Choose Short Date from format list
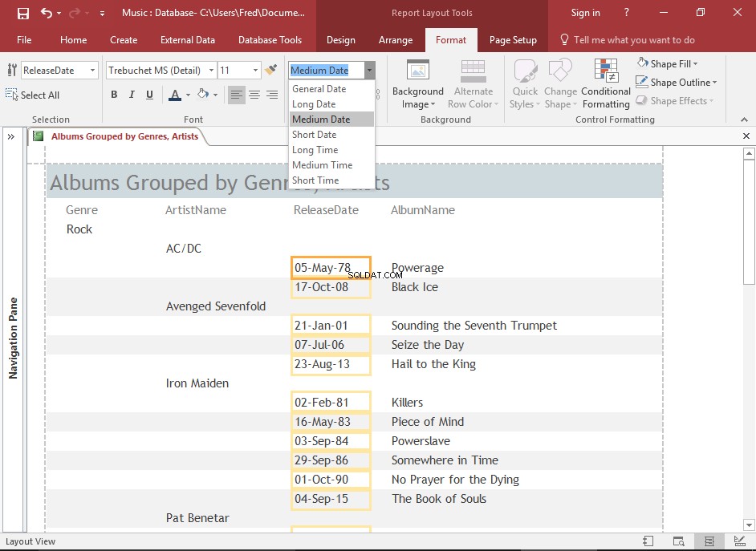This screenshot has width=756, height=551. tap(315, 135)
